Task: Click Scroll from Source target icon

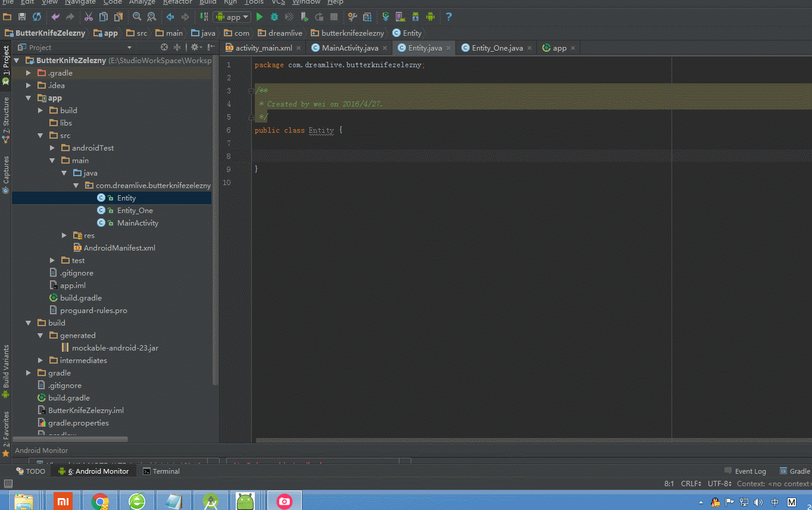Action: [164, 48]
